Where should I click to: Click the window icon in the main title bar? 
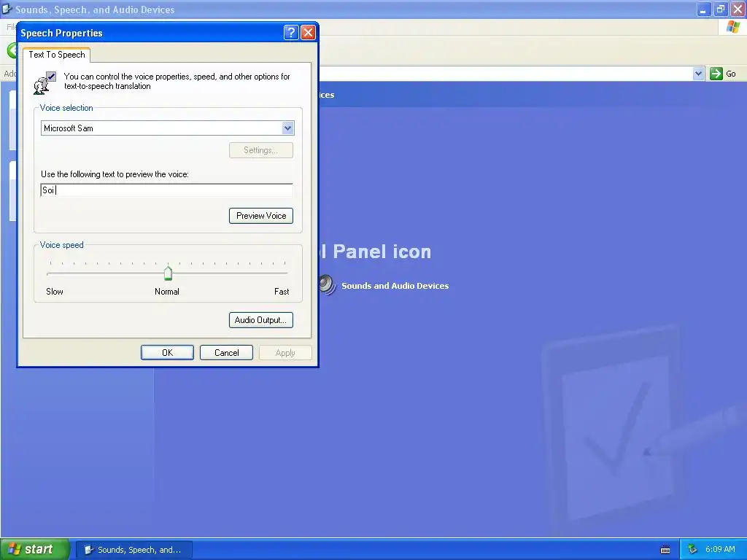(7, 9)
